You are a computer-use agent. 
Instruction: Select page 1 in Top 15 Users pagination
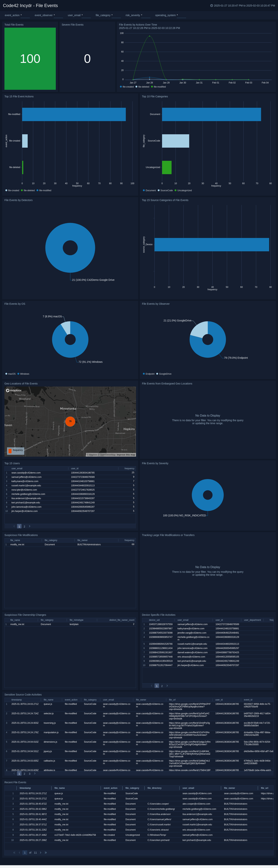[19, 526]
